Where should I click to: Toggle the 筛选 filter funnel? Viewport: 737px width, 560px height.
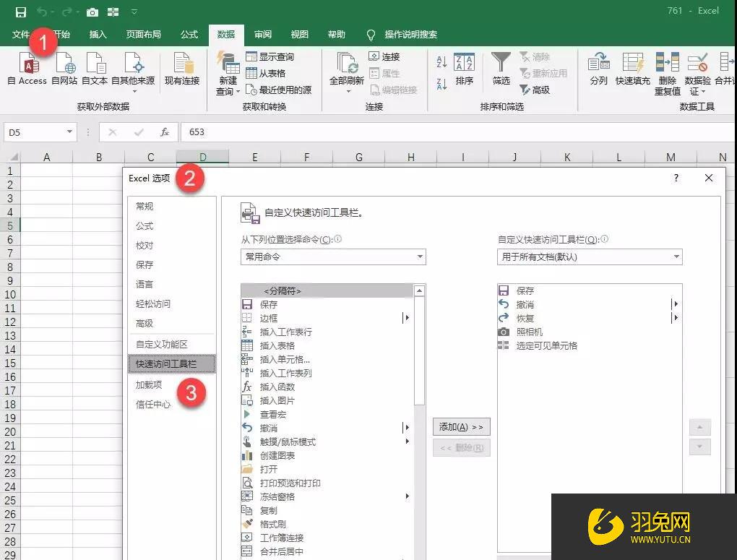(x=501, y=69)
